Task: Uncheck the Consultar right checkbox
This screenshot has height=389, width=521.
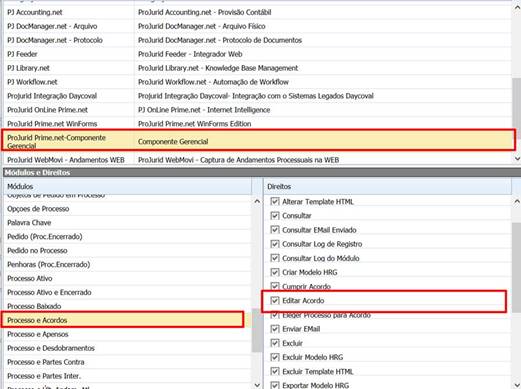Action: pos(275,216)
